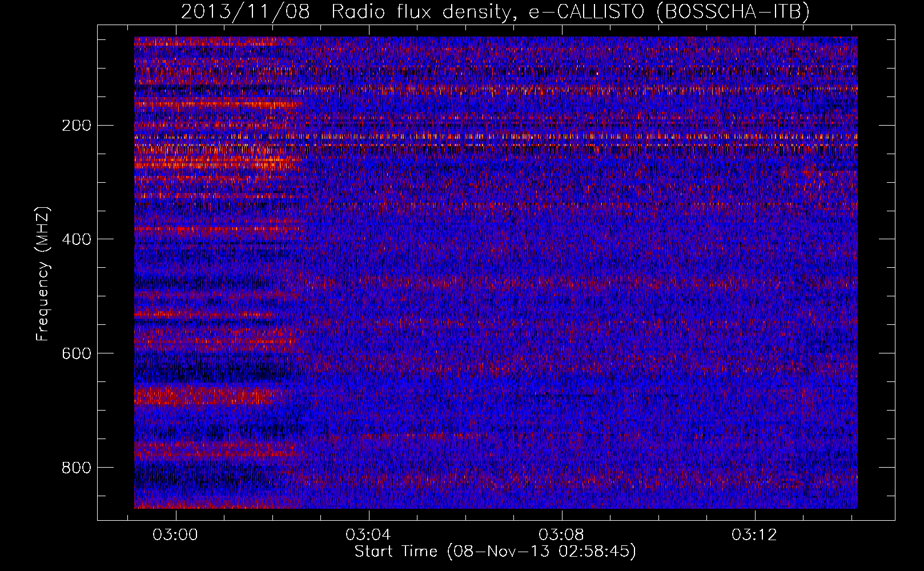Click the 03:04 time tick label
Viewport: 924px width, 571px height.
click(x=368, y=535)
